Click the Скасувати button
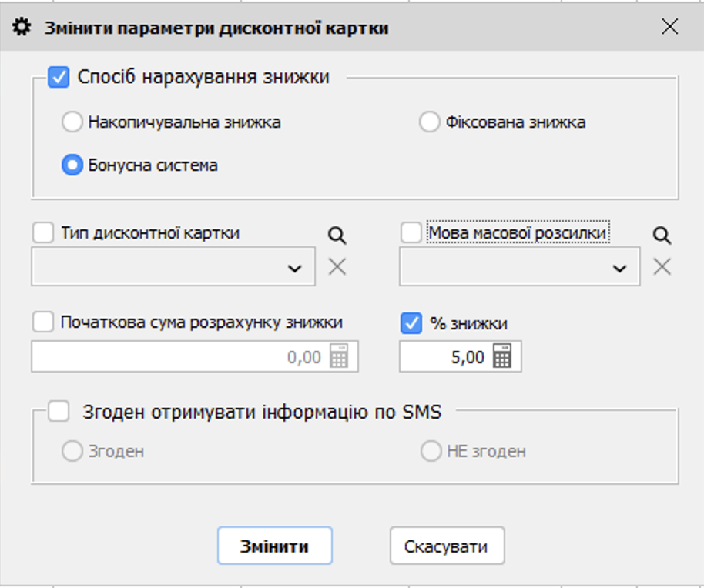The image size is (704, 588). pyautogui.click(x=448, y=546)
